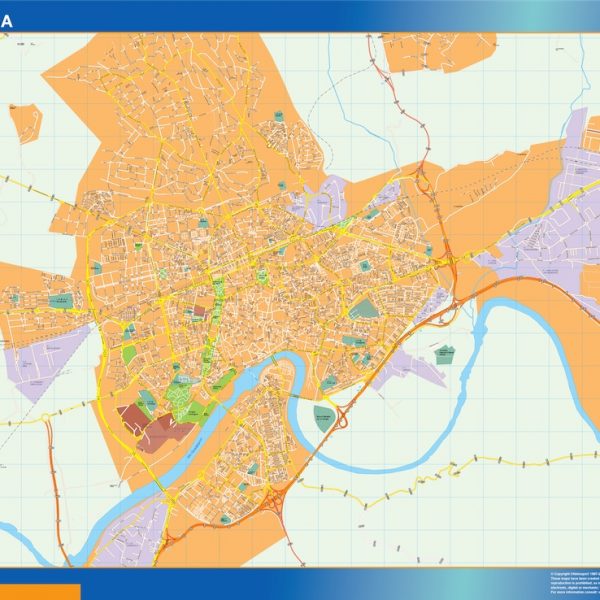
Task: Click the white letter A in header
Action: [x=7, y=22]
